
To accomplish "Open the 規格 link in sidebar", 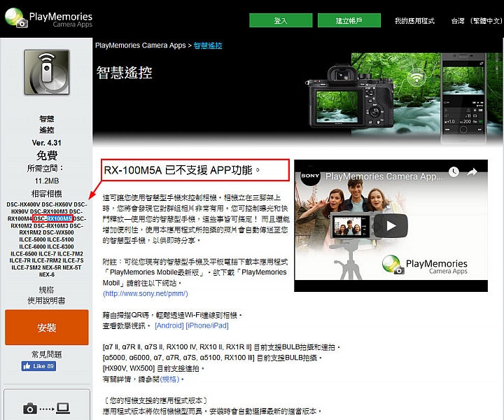I will tap(47, 290).
